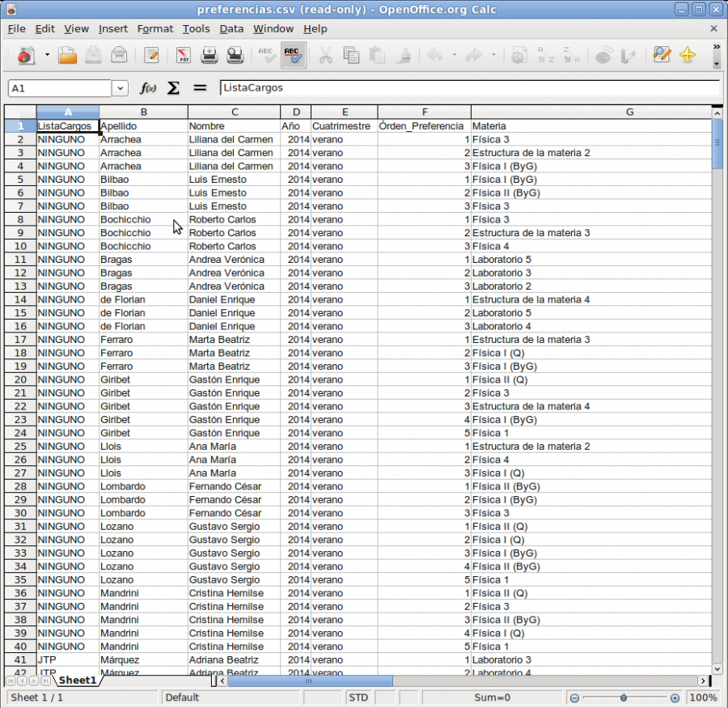The width and height of the screenshot is (728, 708).
Task: Expand hidden toolbar buttons via the double chevron
Action: (x=717, y=47)
